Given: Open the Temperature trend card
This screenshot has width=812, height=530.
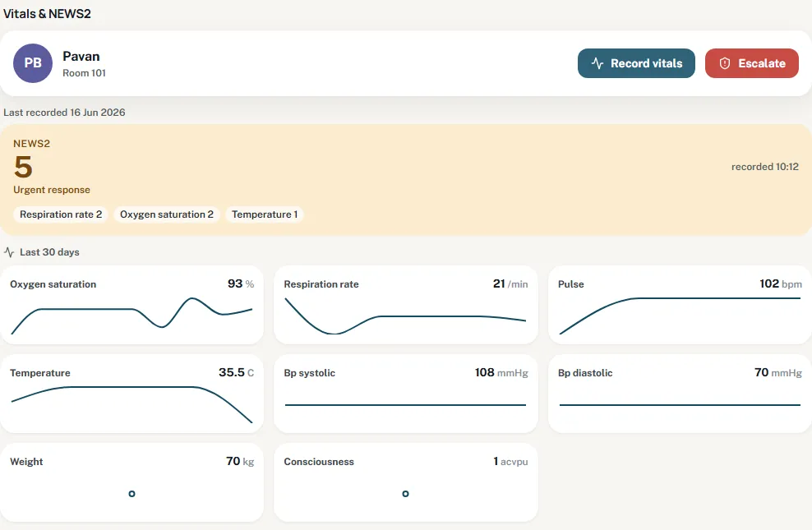Looking at the screenshot, I should click(x=132, y=394).
